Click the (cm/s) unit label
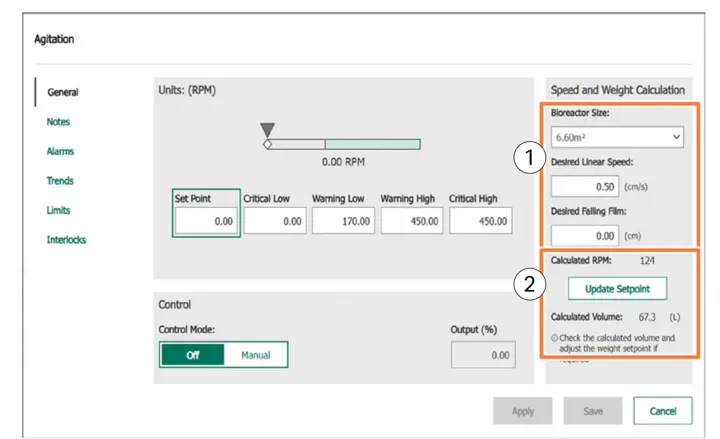 click(636, 187)
